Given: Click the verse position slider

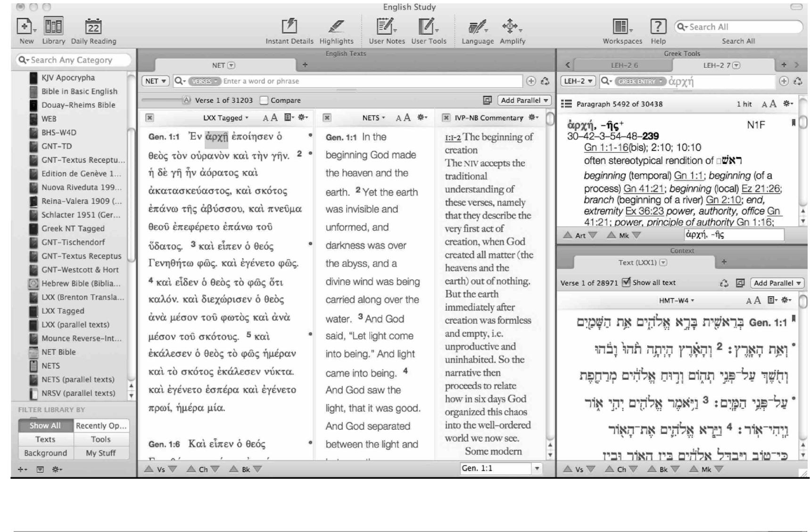Looking at the screenshot, I should coord(163,100).
